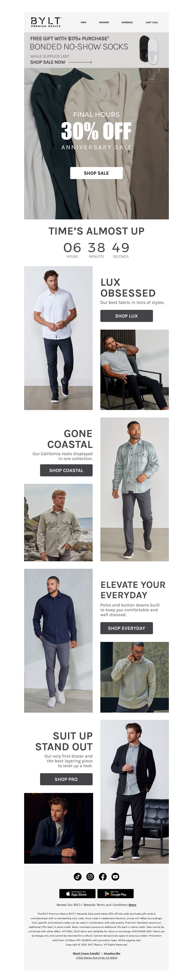Click the SHOP EVERYDAY button

coord(126,628)
